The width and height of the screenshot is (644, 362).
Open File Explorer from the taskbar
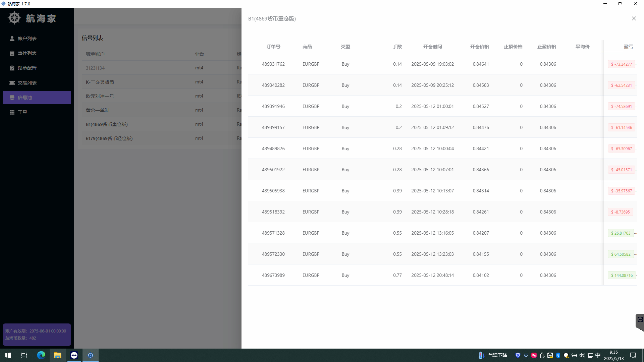(x=58, y=355)
